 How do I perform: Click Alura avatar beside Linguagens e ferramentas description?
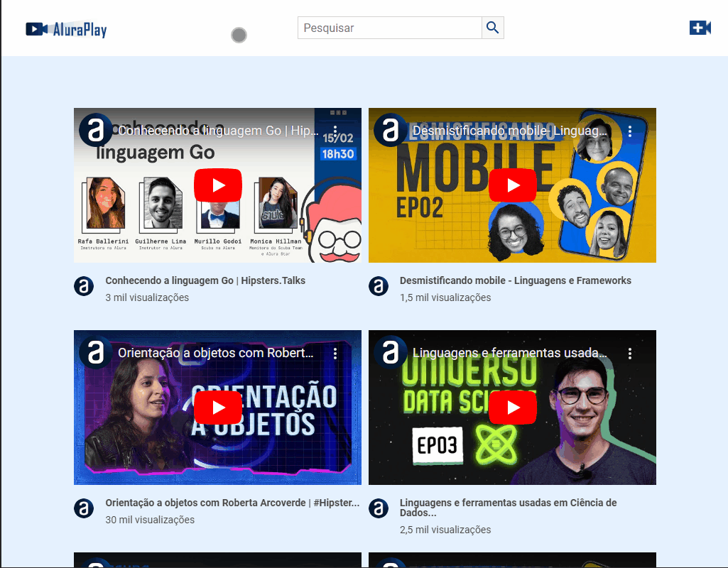coord(379,508)
